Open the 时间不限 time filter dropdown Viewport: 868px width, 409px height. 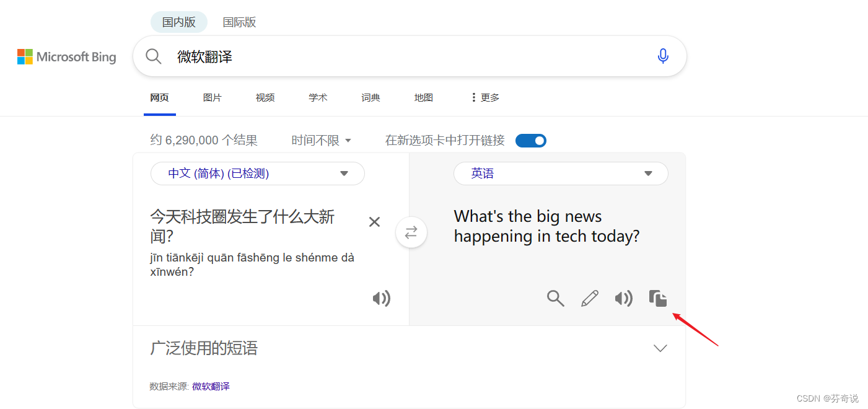coord(322,141)
